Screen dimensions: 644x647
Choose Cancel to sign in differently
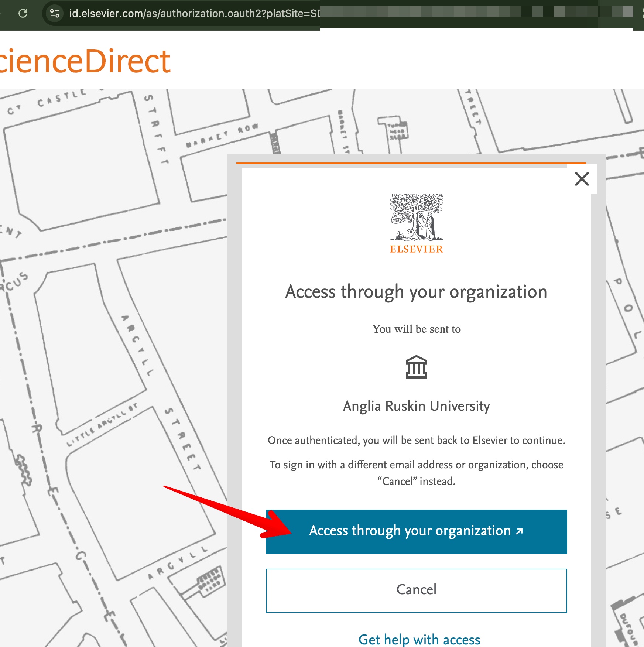click(x=416, y=590)
